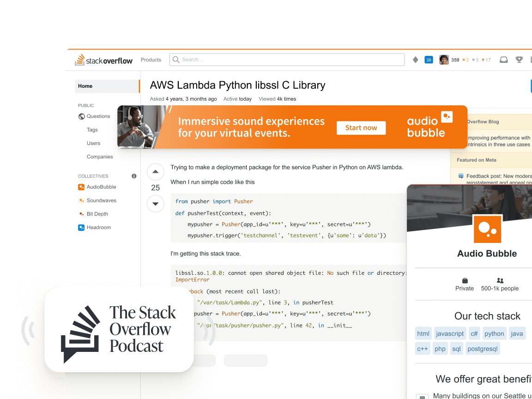Screen dimensions: 532x399
Task: Select the javascript tag
Action: pos(450,333)
